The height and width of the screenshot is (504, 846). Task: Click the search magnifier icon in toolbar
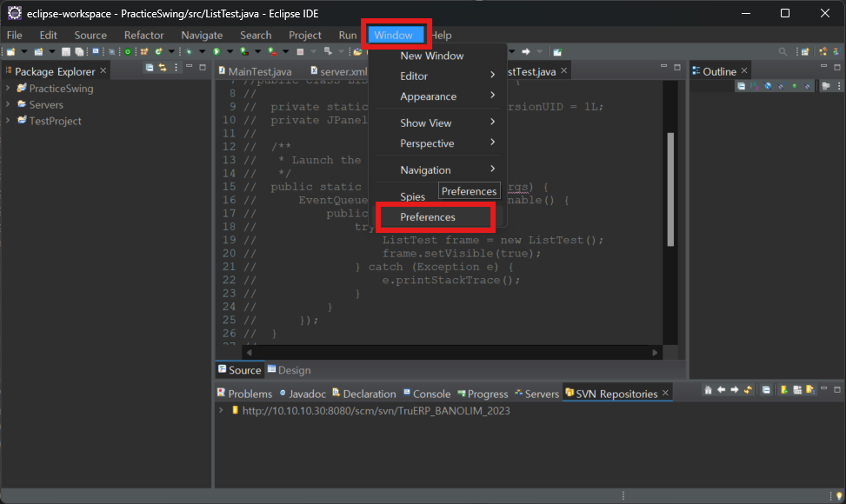click(783, 52)
